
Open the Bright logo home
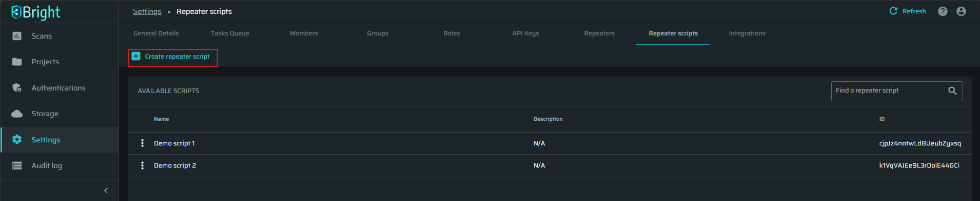pos(35,12)
